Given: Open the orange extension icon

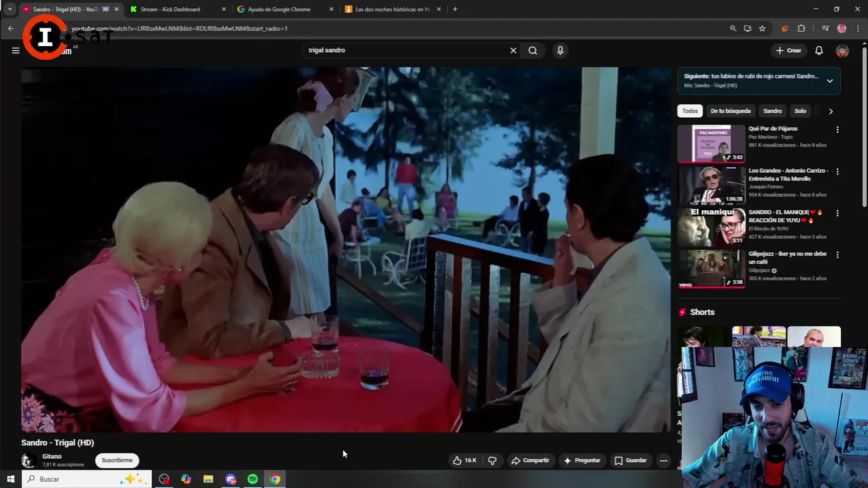Looking at the screenshot, I should (x=785, y=28).
